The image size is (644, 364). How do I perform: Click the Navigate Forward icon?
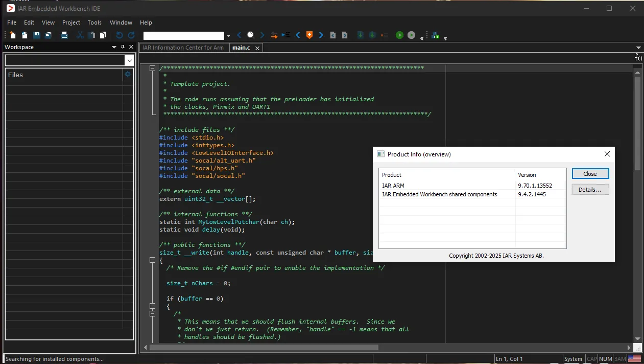[345, 35]
